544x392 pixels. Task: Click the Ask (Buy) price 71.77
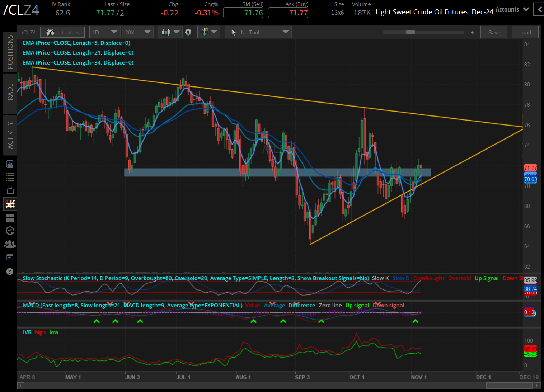pyautogui.click(x=288, y=13)
